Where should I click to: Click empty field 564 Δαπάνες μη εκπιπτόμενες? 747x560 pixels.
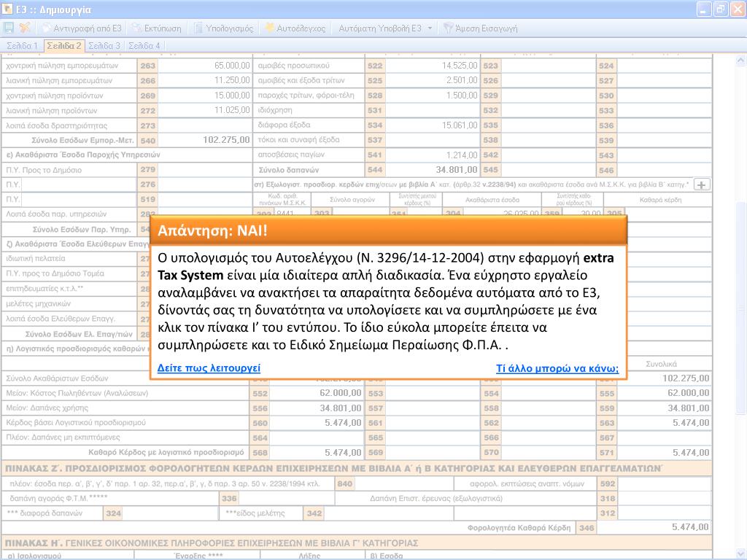click(x=317, y=437)
